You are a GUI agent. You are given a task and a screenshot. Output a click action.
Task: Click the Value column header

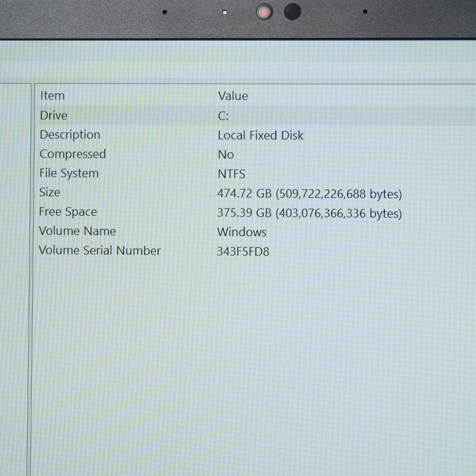click(x=233, y=96)
